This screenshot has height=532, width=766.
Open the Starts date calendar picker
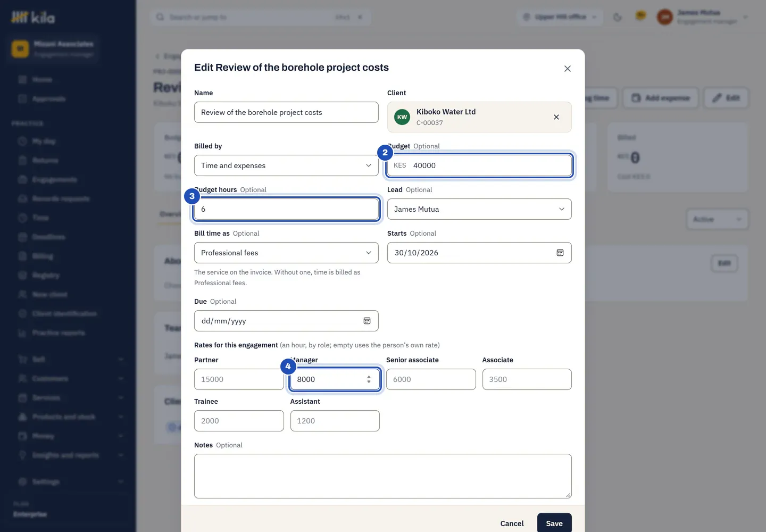(x=560, y=253)
